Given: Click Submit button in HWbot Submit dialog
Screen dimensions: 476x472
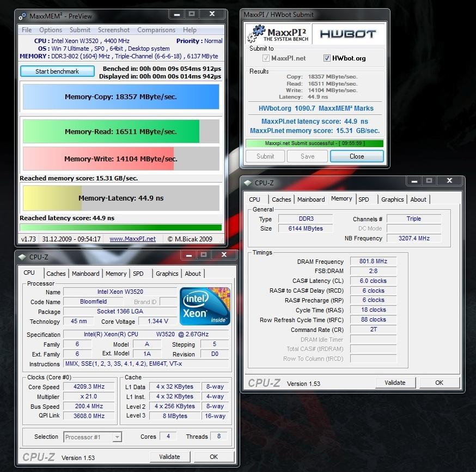Looking at the screenshot, I should tap(265, 156).
